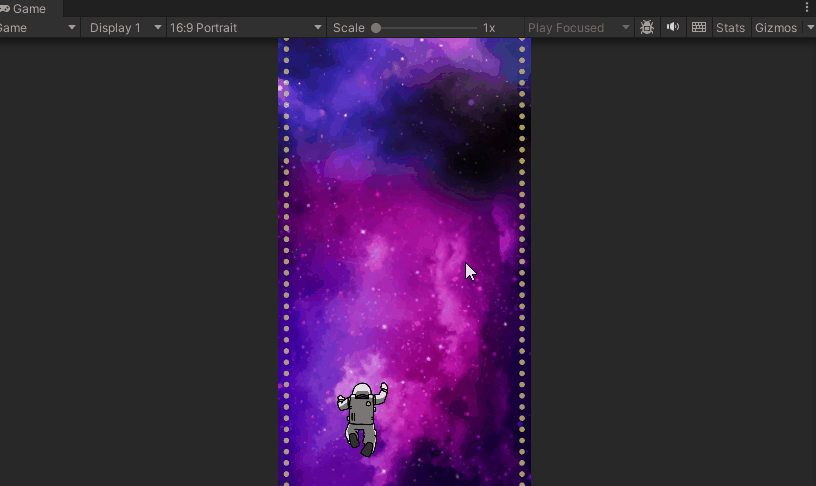Toggle the bug-shaped frame debugger icon

[x=647, y=28]
